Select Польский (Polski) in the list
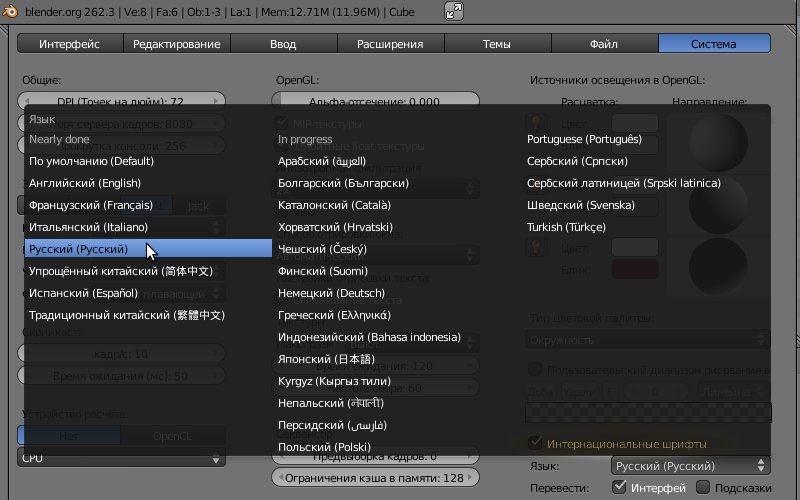The image size is (800, 500). (324, 447)
